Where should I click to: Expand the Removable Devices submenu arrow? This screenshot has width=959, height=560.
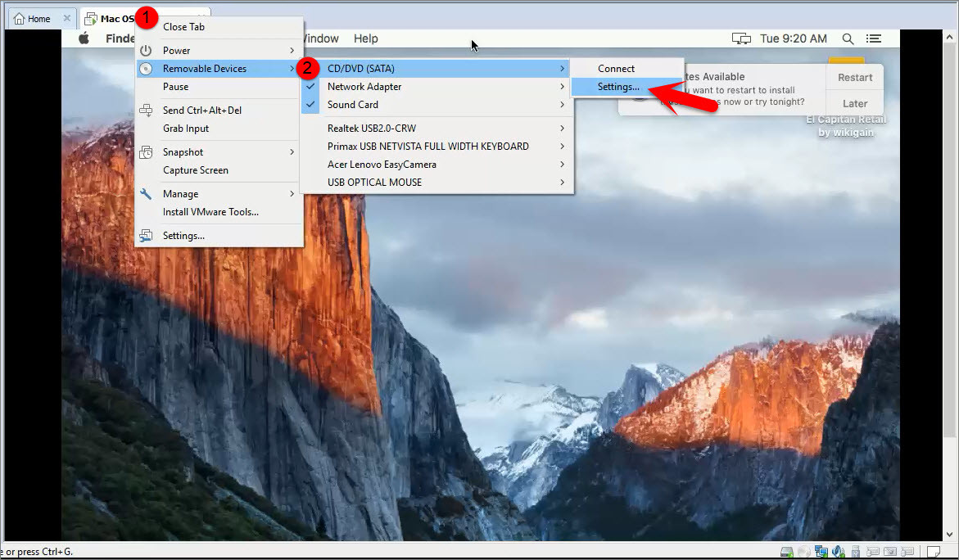pyautogui.click(x=292, y=69)
